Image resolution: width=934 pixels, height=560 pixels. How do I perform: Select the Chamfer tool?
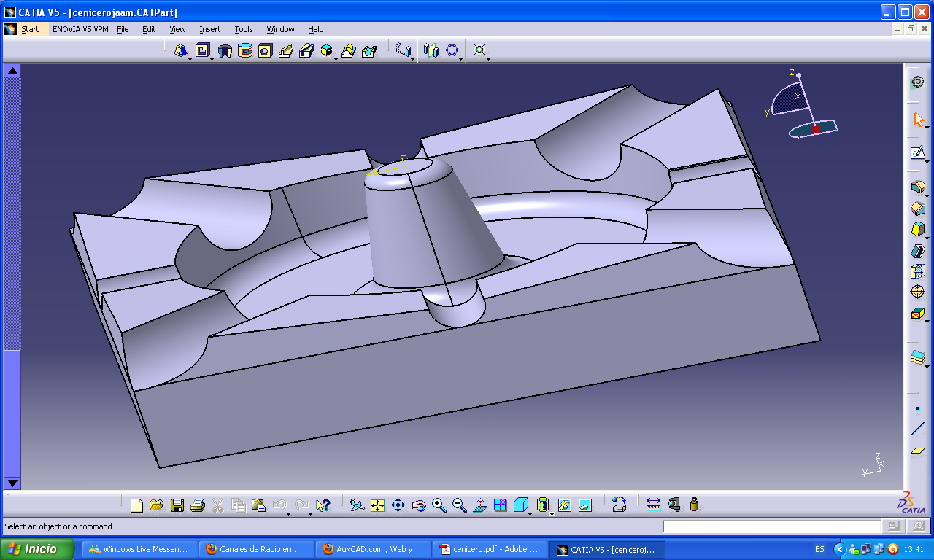(x=918, y=209)
